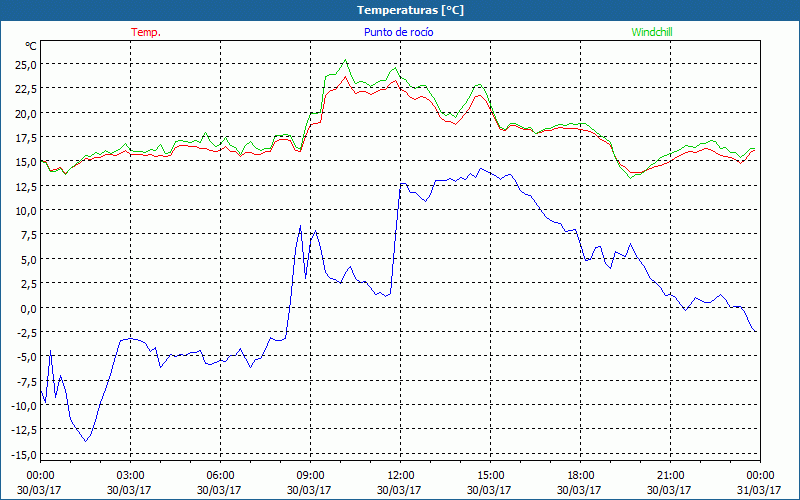Click the "-2,5" y-axis value
Image resolution: width=800 pixels, height=500 pixels.
(28, 332)
